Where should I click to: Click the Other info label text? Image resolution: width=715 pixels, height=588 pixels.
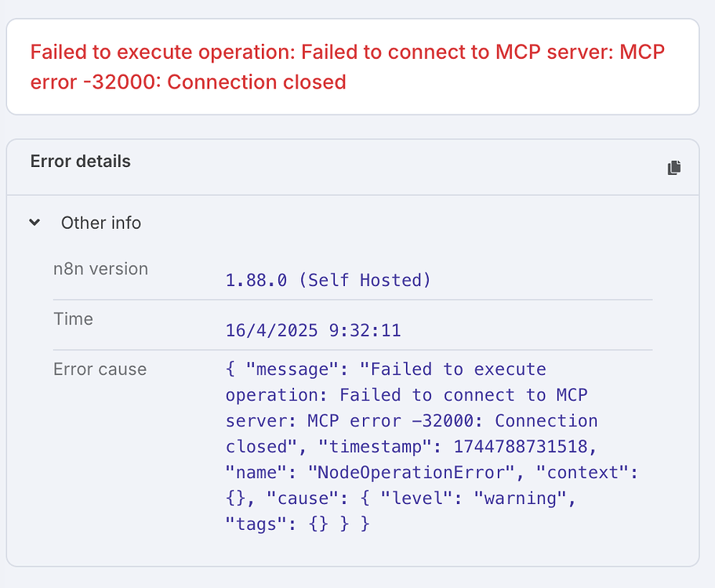pos(101,223)
